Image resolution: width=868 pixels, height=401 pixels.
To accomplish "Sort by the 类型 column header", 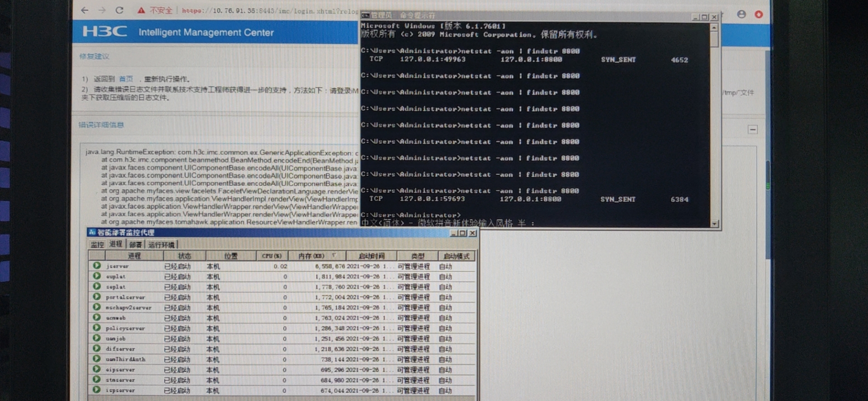I will pos(418,256).
